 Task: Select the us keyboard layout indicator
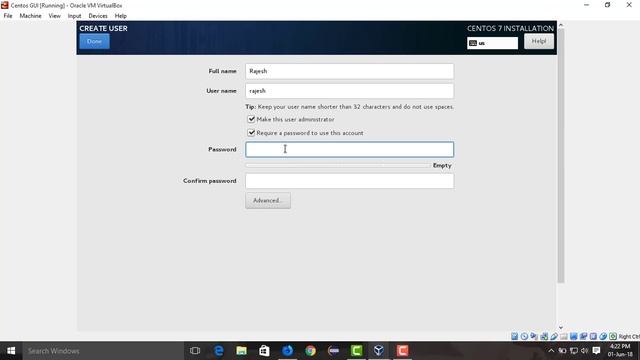492,43
